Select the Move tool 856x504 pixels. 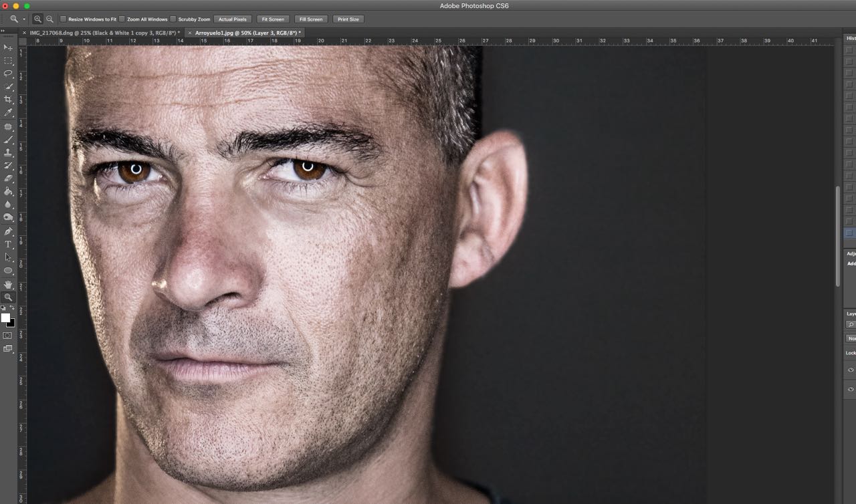(8, 47)
